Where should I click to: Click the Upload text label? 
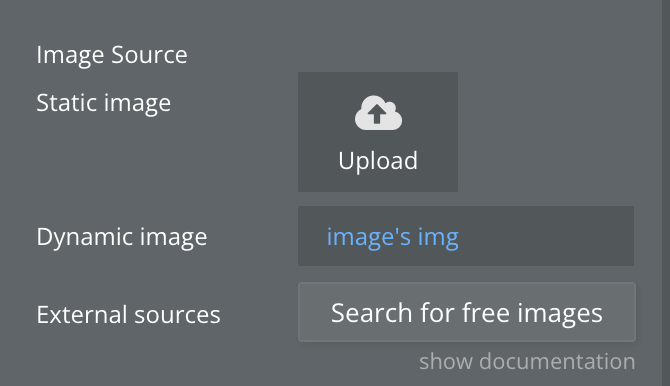tap(378, 161)
